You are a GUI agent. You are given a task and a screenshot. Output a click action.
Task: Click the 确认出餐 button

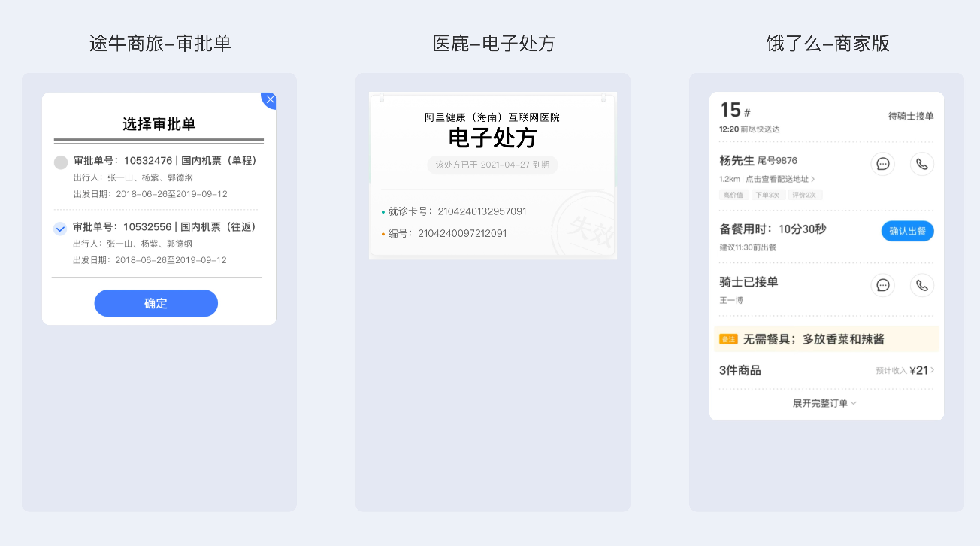click(907, 232)
